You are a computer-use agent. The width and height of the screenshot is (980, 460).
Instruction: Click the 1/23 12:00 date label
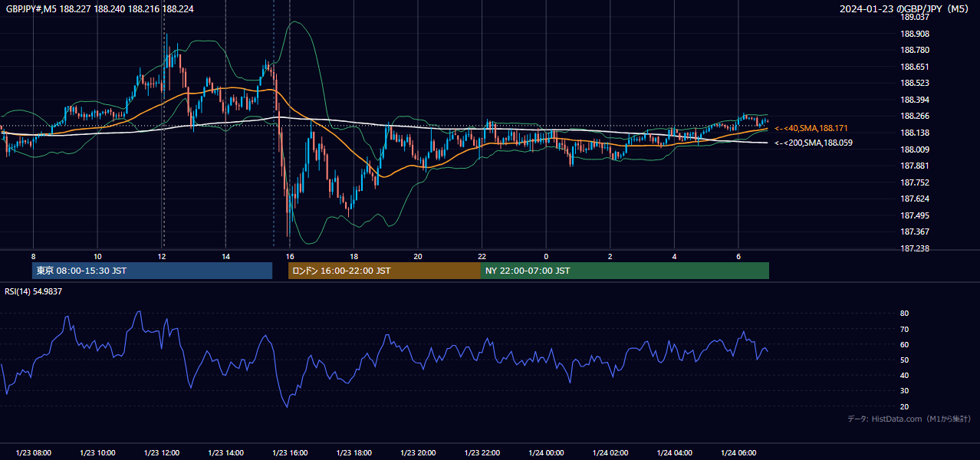162,453
